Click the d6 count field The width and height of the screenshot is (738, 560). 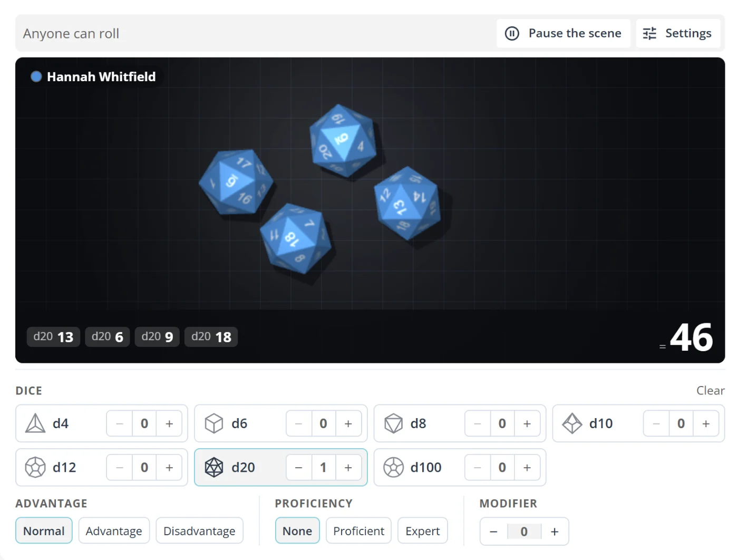point(323,423)
